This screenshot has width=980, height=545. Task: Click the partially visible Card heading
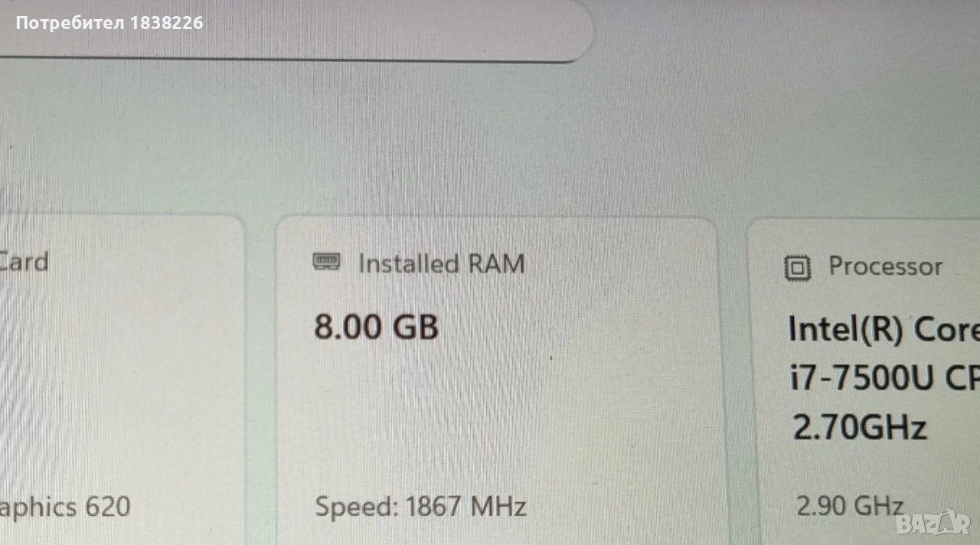[x=24, y=261]
